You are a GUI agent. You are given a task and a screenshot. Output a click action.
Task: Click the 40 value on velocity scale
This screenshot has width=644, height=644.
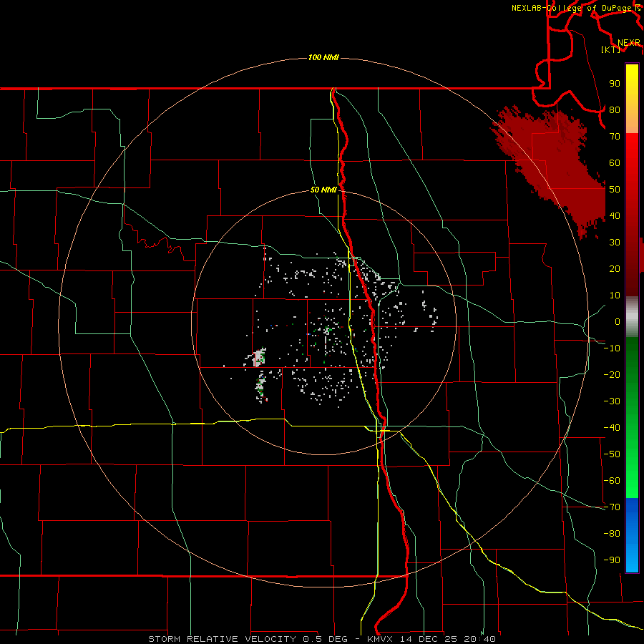coord(615,215)
